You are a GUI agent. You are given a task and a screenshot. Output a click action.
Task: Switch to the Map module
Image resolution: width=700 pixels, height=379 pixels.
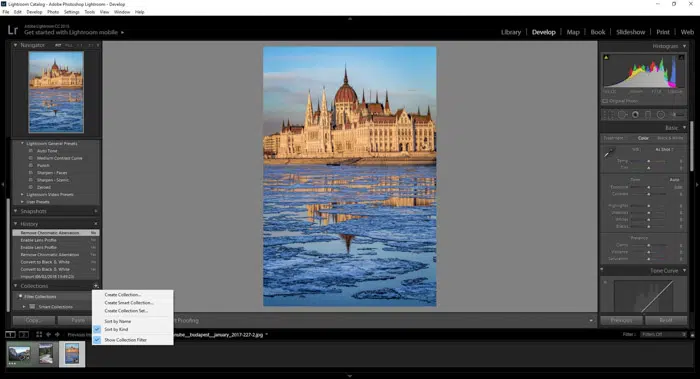coord(573,32)
